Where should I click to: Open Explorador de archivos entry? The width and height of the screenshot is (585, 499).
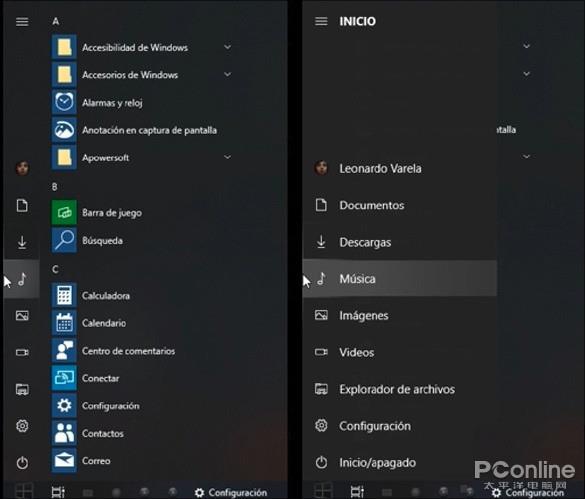click(x=400, y=389)
